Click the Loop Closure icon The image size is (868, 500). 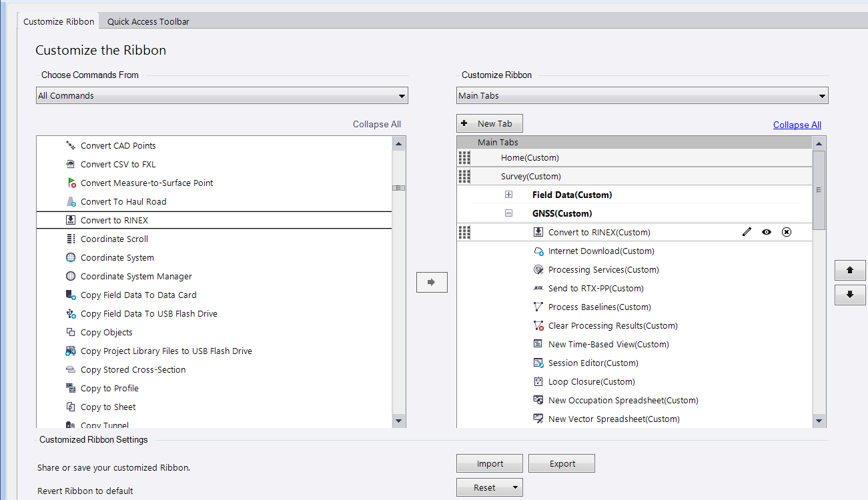(538, 381)
